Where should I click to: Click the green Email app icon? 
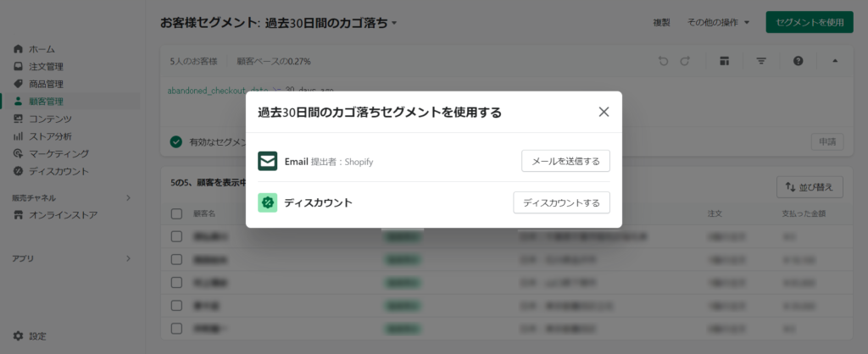pos(268,161)
